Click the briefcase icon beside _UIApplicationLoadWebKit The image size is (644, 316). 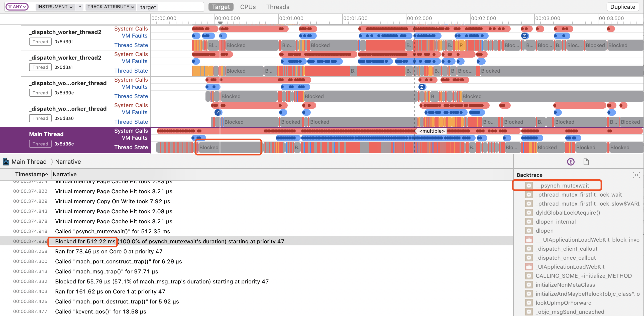pyautogui.click(x=529, y=267)
